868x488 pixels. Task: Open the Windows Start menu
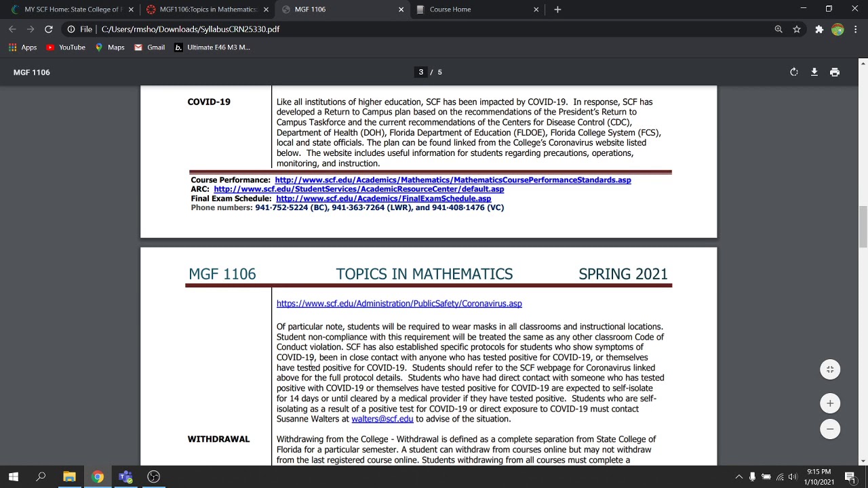pos(14,476)
